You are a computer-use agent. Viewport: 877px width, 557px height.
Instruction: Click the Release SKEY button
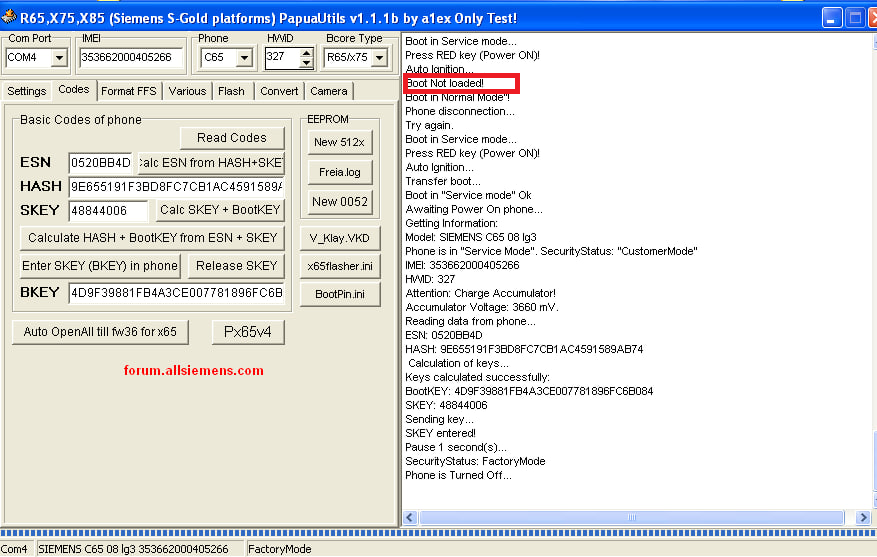[x=237, y=266]
